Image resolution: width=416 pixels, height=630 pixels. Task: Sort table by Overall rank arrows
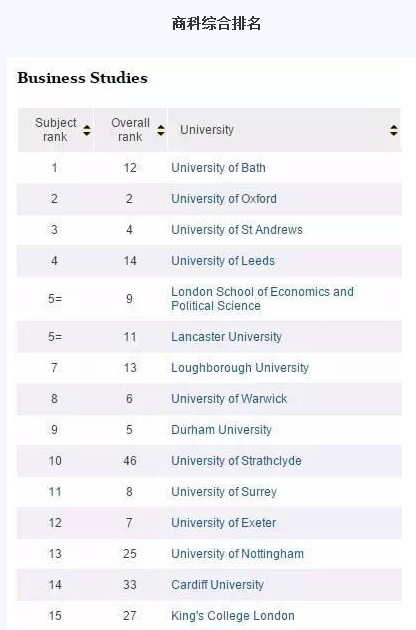tap(161, 130)
